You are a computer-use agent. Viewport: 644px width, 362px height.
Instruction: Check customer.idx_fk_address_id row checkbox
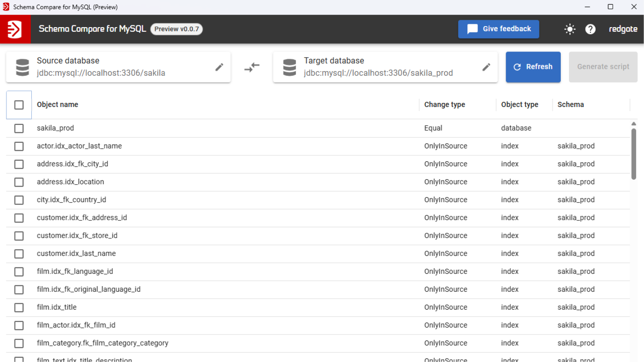[x=19, y=218]
